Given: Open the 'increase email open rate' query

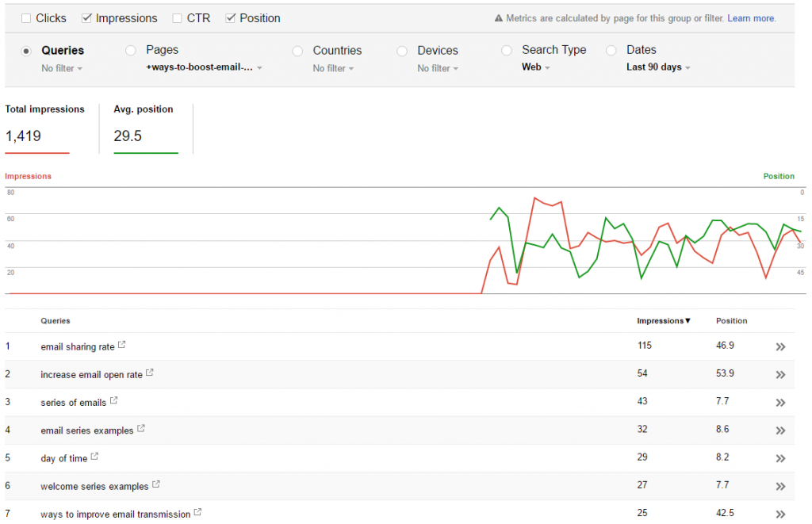Looking at the screenshot, I should (91, 375).
